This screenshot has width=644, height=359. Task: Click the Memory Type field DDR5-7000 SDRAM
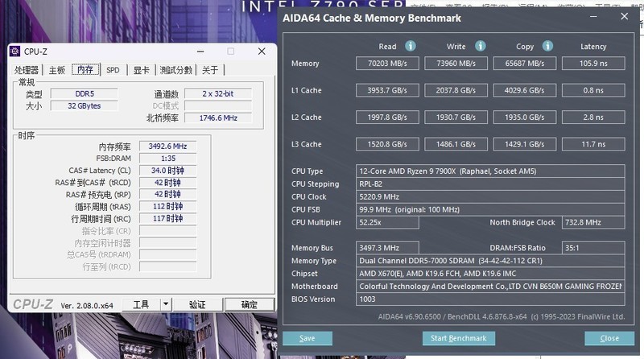[x=490, y=261]
